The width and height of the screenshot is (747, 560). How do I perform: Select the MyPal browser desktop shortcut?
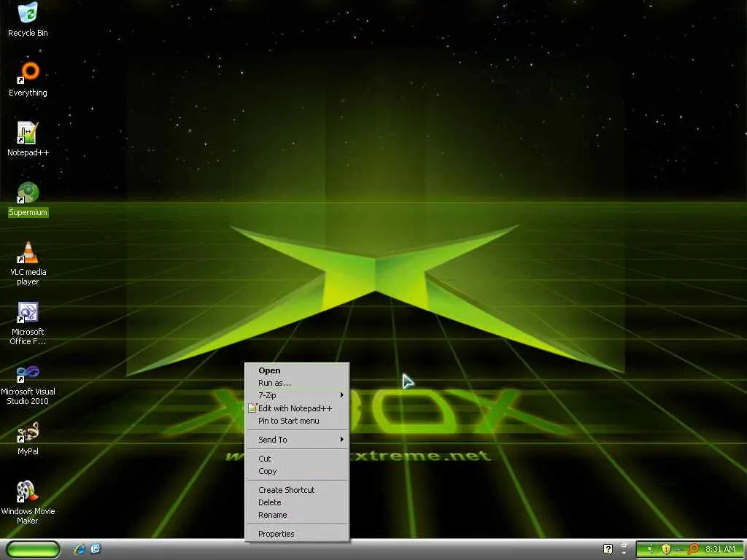click(x=28, y=438)
